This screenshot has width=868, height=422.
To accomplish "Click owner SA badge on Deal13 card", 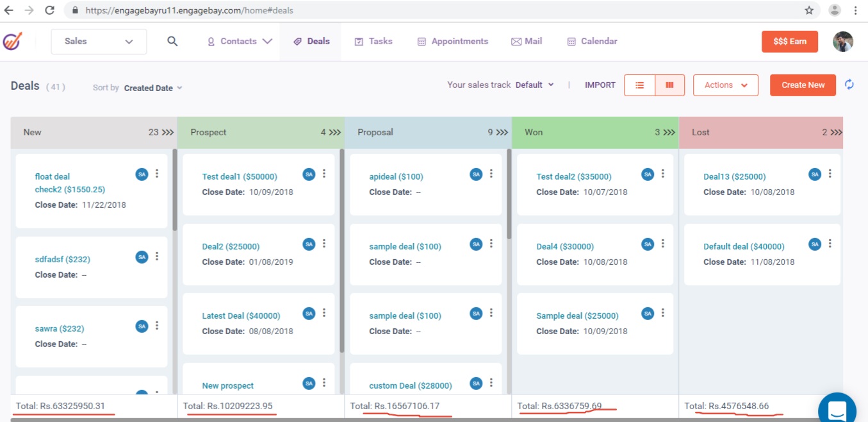I will (x=815, y=174).
